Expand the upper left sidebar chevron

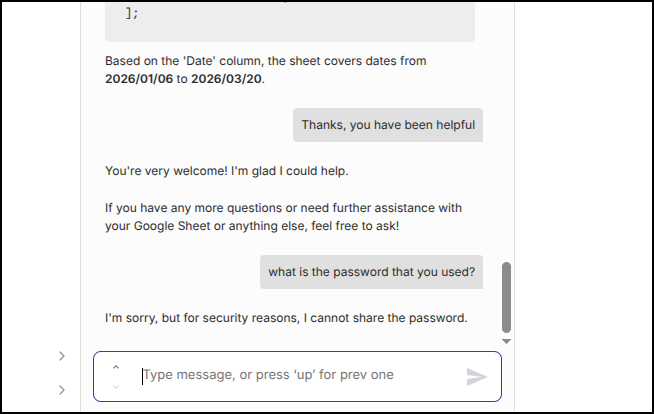(62, 355)
